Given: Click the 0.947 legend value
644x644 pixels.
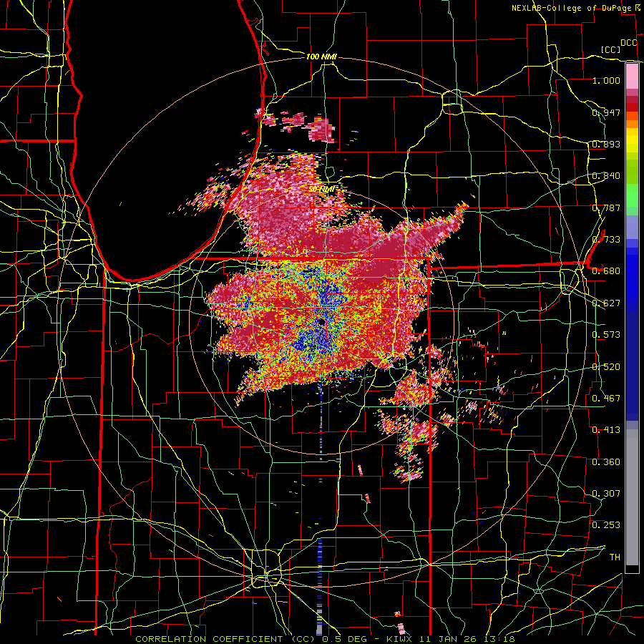Looking at the screenshot, I should 606,112.
